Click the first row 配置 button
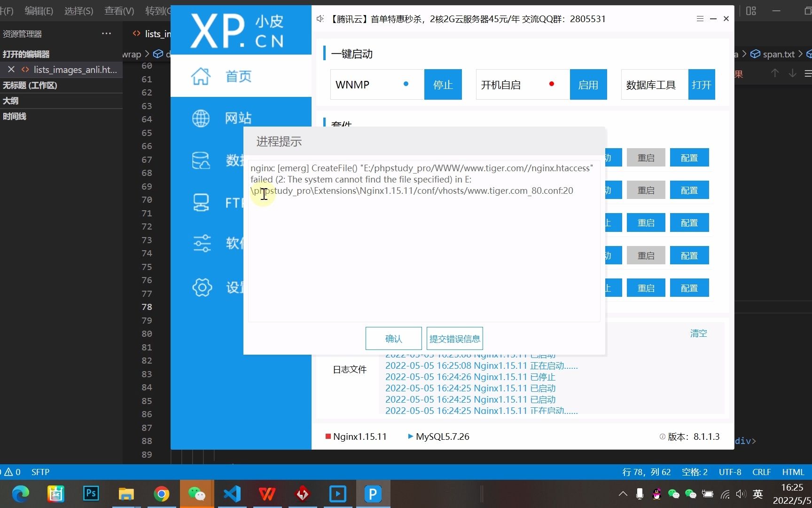This screenshot has height=508, width=812. [x=689, y=158]
